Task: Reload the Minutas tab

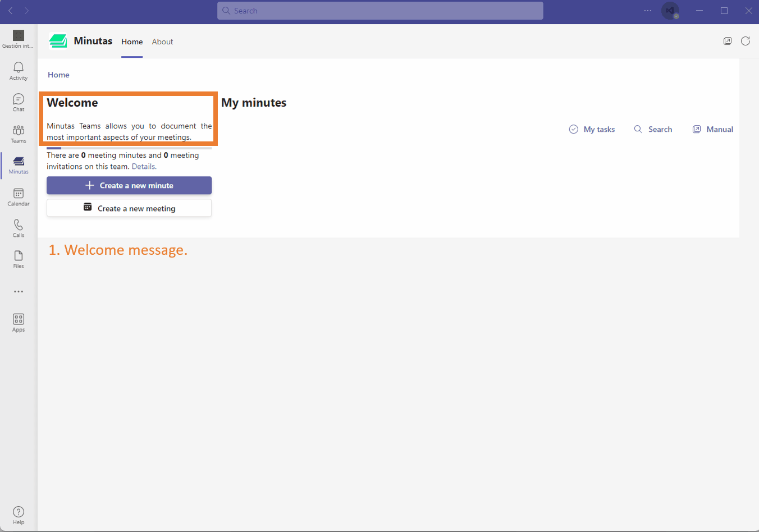Action: pyautogui.click(x=746, y=41)
